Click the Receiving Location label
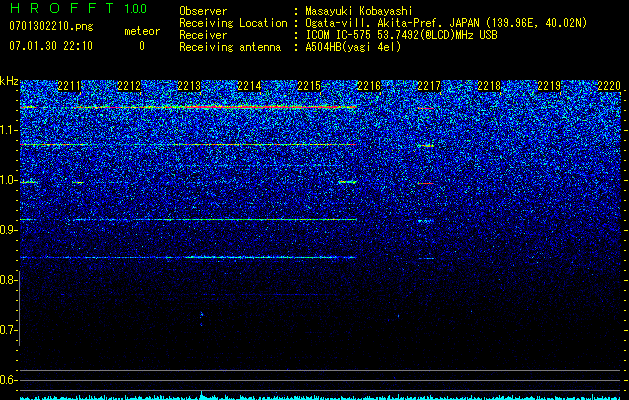 (x=233, y=23)
